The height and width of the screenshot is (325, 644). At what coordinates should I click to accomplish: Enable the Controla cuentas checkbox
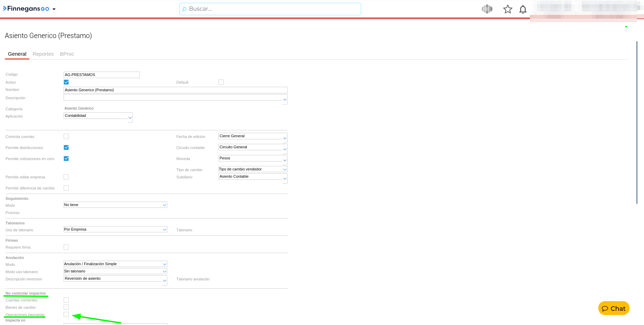(x=66, y=137)
